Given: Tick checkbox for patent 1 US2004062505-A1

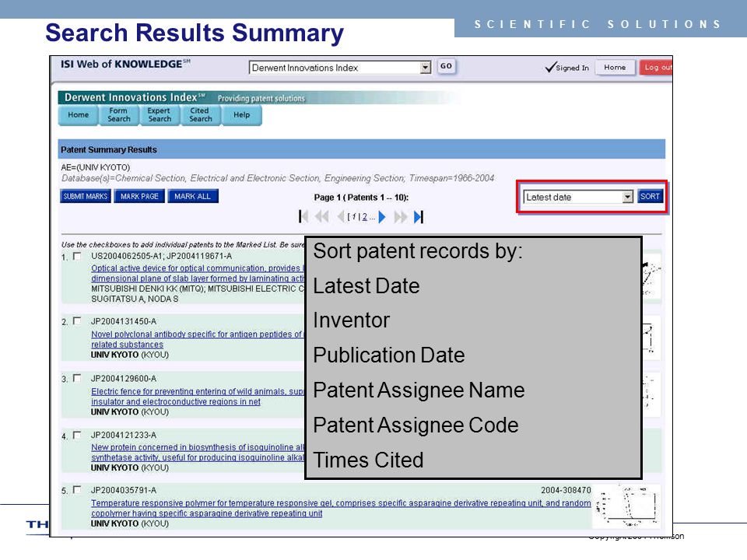Looking at the screenshot, I should tap(77, 256).
